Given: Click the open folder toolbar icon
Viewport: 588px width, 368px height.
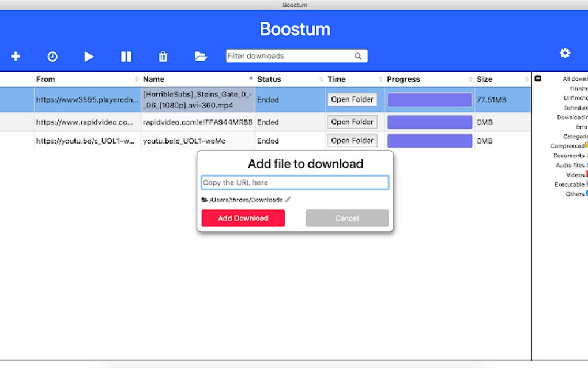Looking at the screenshot, I should [200, 56].
